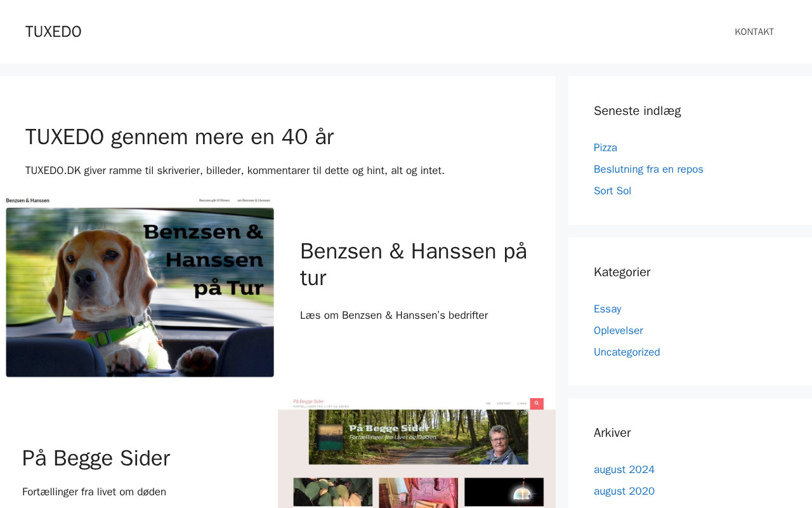Open the Pizza post link
This screenshot has width=812, height=508.
click(605, 148)
